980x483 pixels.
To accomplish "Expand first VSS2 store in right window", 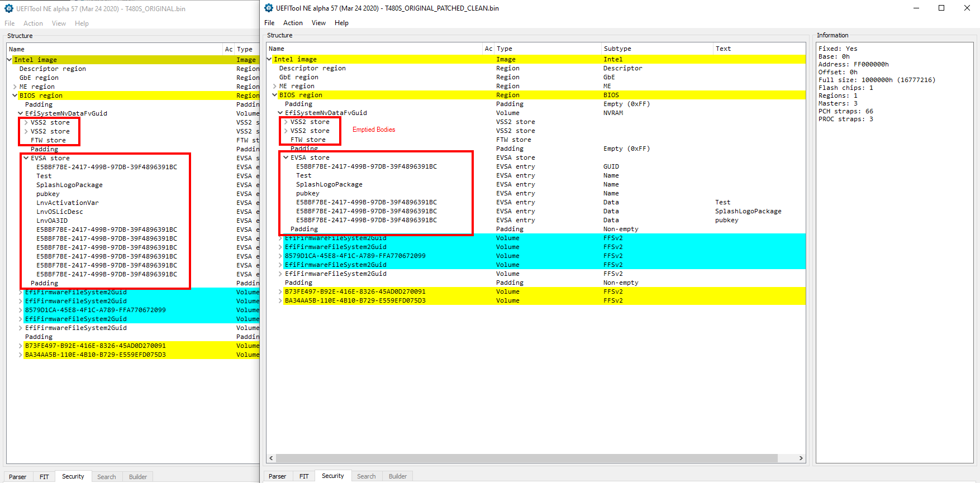I will click(286, 122).
